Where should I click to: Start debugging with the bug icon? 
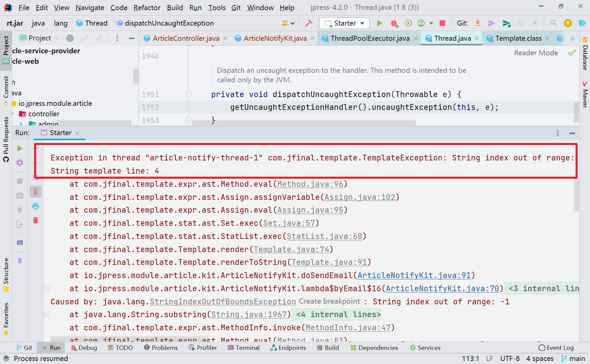coord(394,23)
